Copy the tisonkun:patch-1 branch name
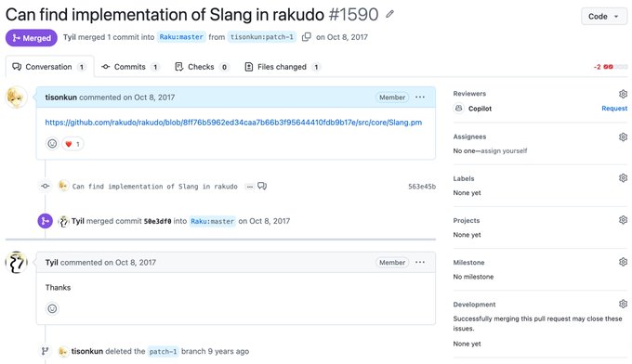 307,37
